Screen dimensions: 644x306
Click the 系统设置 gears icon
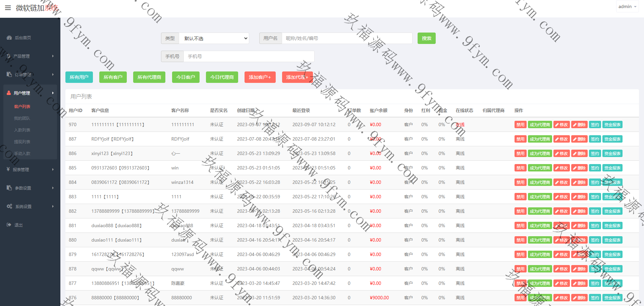pos(9,206)
